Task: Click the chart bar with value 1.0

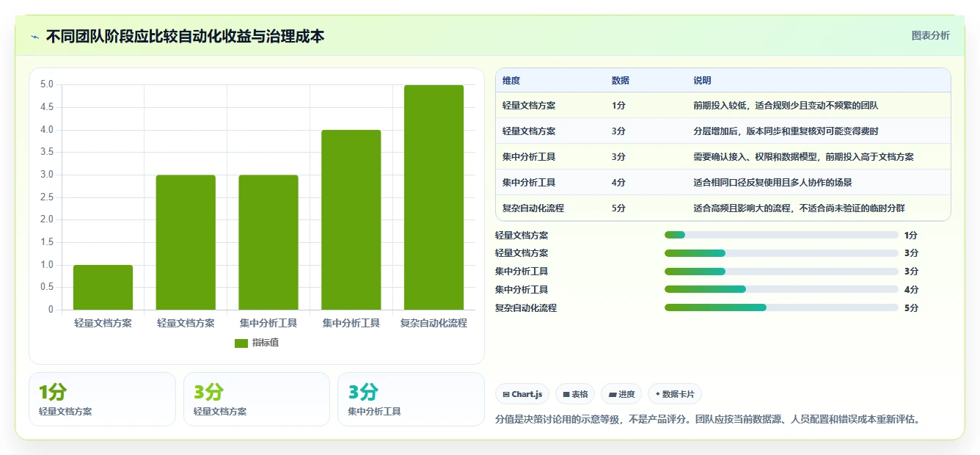Action: point(103,287)
